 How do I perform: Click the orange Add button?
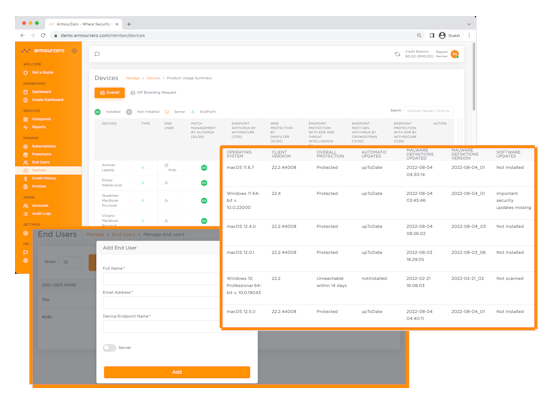click(177, 372)
